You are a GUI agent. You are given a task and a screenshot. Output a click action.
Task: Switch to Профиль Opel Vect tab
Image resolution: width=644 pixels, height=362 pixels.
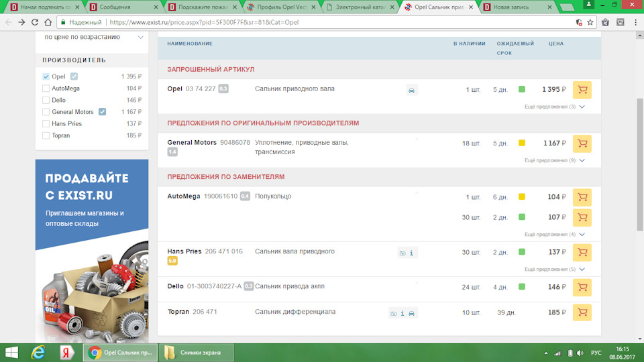coord(281,7)
